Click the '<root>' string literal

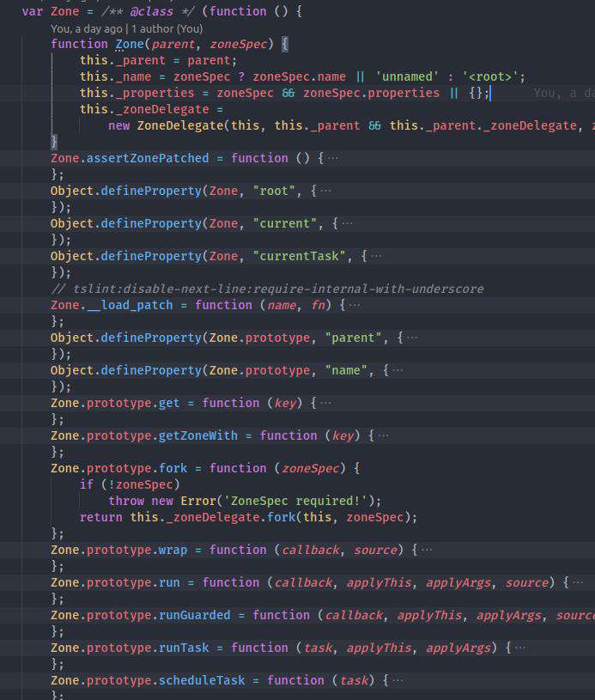pyautogui.click(x=489, y=76)
